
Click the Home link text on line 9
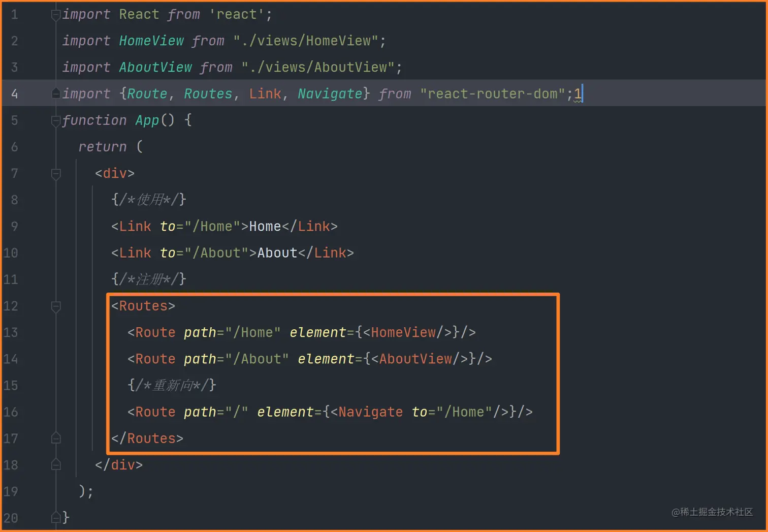265,226
